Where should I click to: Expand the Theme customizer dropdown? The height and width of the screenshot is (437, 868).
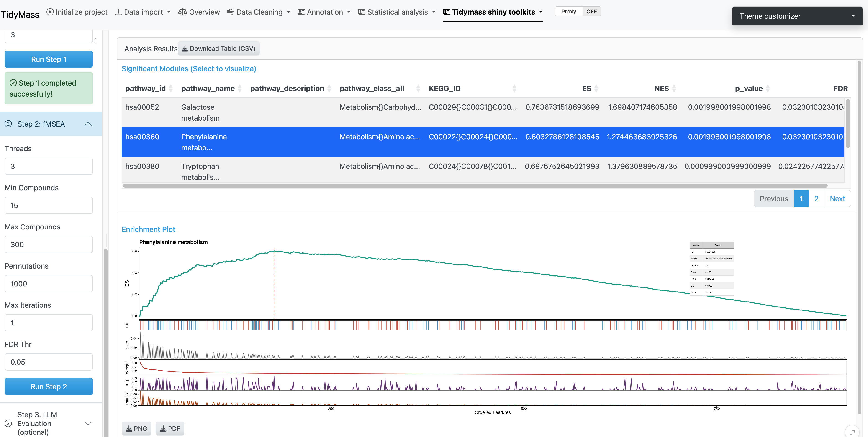pyautogui.click(x=853, y=16)
